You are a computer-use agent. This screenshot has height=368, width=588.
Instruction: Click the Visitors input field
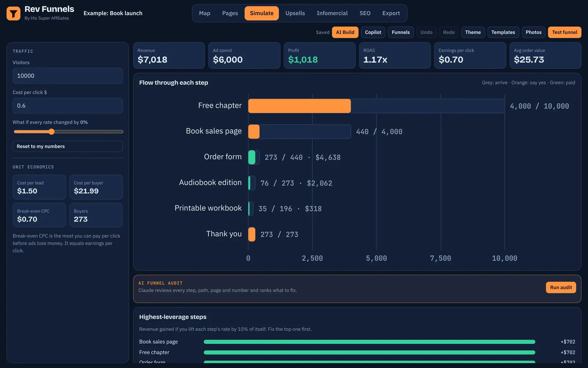(x=68, y=76)
